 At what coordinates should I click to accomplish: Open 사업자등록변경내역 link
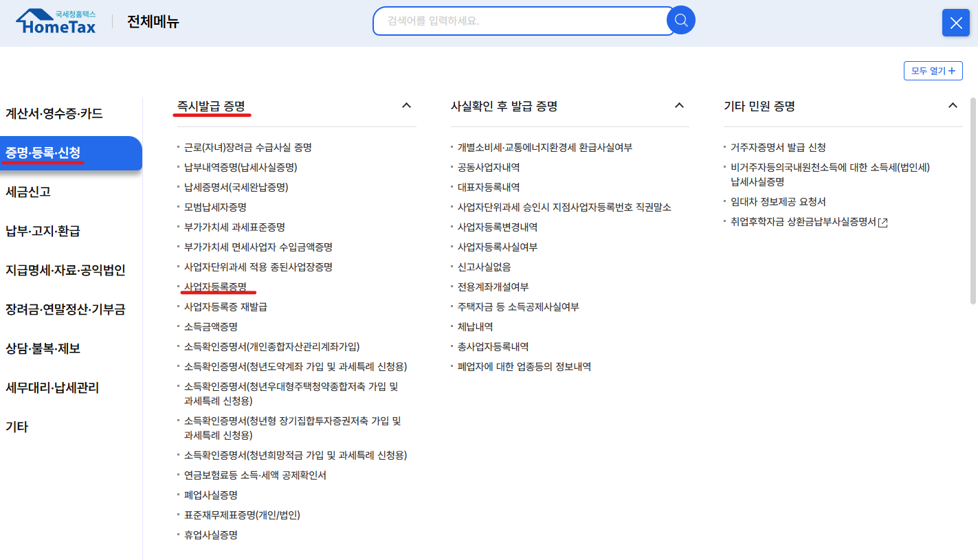(x=498, y=227)
